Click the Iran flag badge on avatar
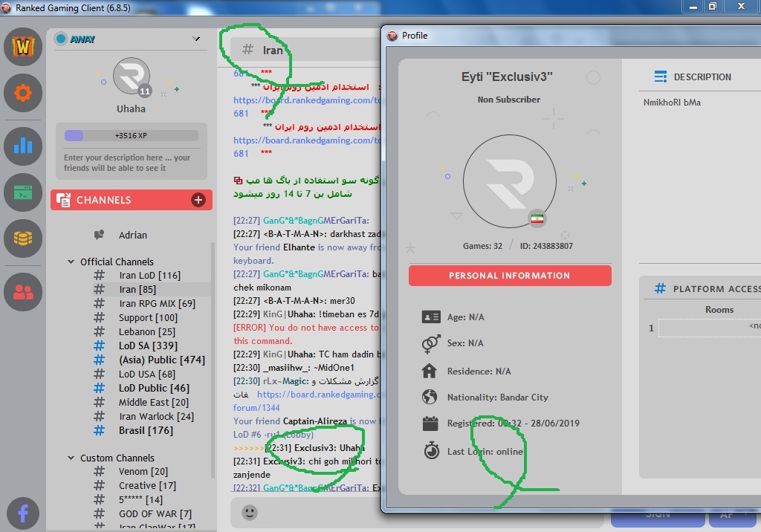Screen dimensions: 761x532 tap(537, 219)
